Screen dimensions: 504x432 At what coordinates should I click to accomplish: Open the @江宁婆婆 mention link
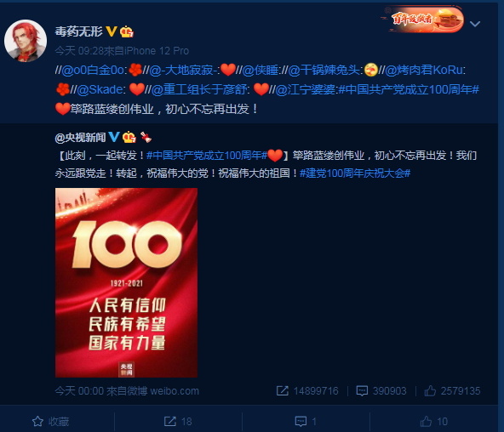(x=306, y=89)
